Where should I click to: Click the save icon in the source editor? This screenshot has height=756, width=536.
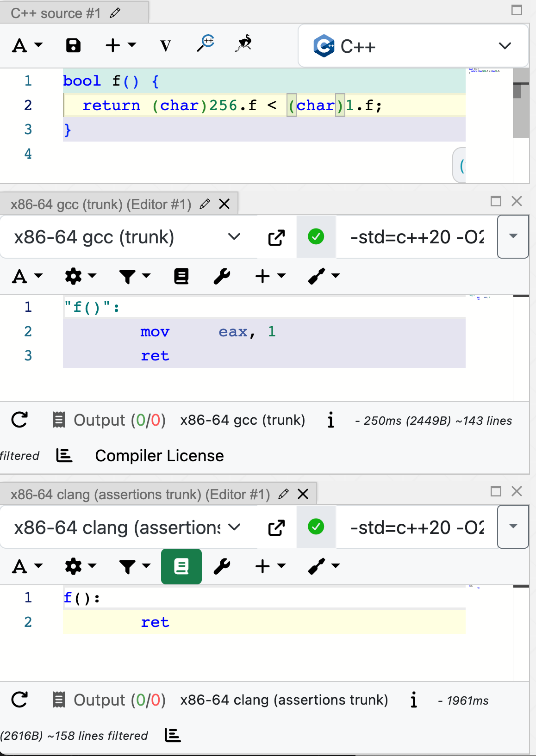tap(73, 45)
